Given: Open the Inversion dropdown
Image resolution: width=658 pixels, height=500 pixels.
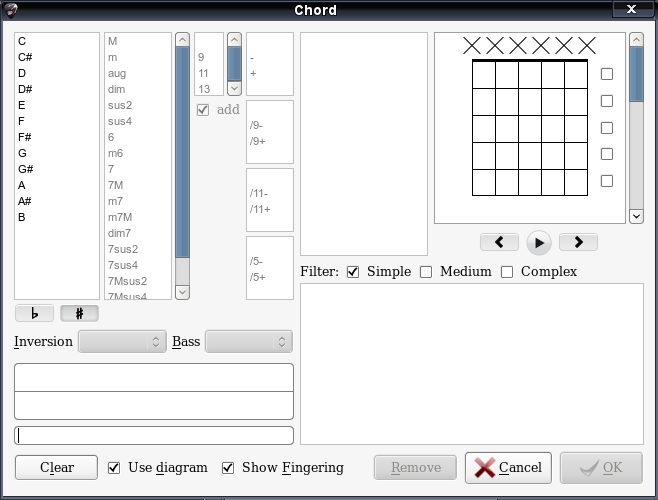Looking at the screenshot, I should coord(122,342).
